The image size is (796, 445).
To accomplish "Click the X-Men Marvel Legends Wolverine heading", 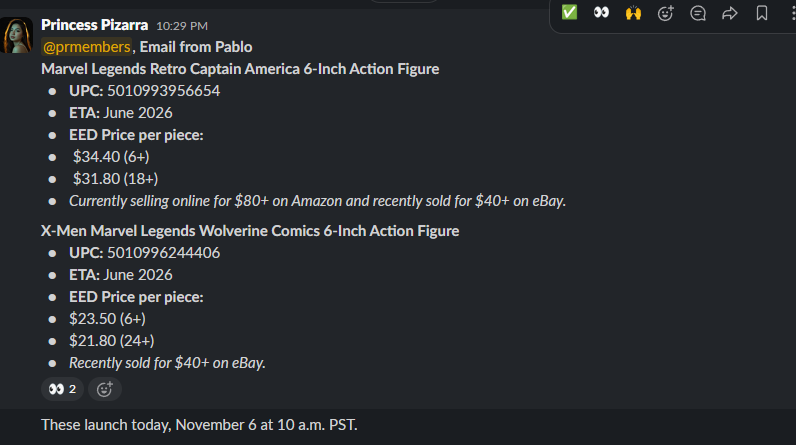I will [250, 231].
